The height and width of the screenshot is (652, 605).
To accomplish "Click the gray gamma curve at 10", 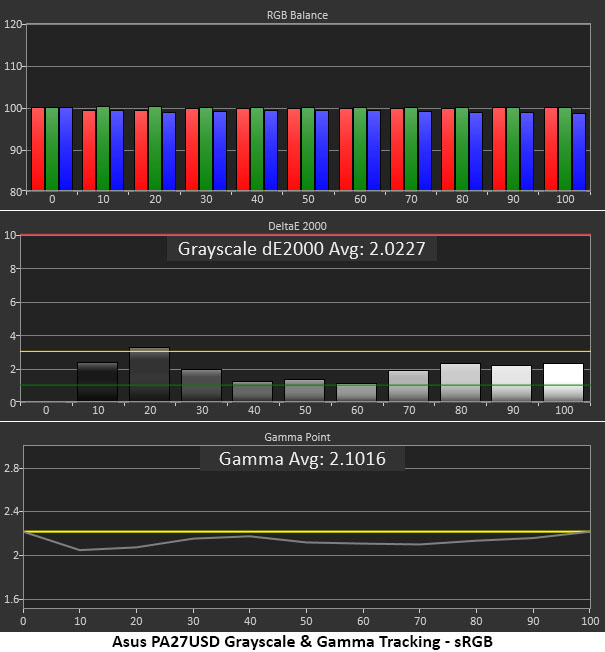I will (x=80, y=550).
